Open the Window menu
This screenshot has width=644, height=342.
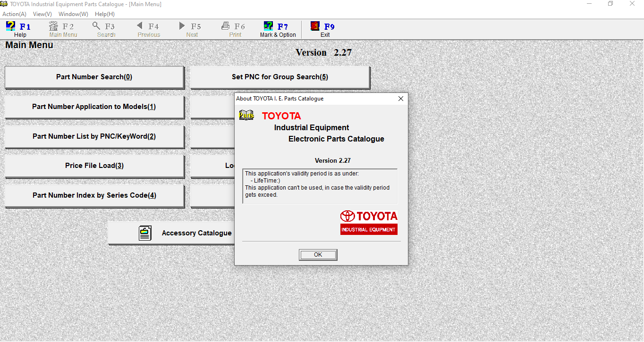pyautogui.click(x=72, y=14)
